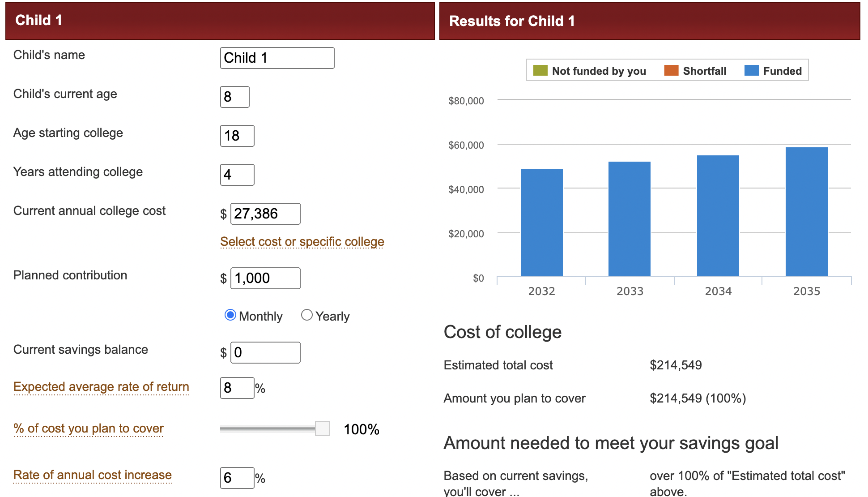Viewport: 868px width, 497px height.
Task: Click the Years attending college input
Action: point(237,175)
